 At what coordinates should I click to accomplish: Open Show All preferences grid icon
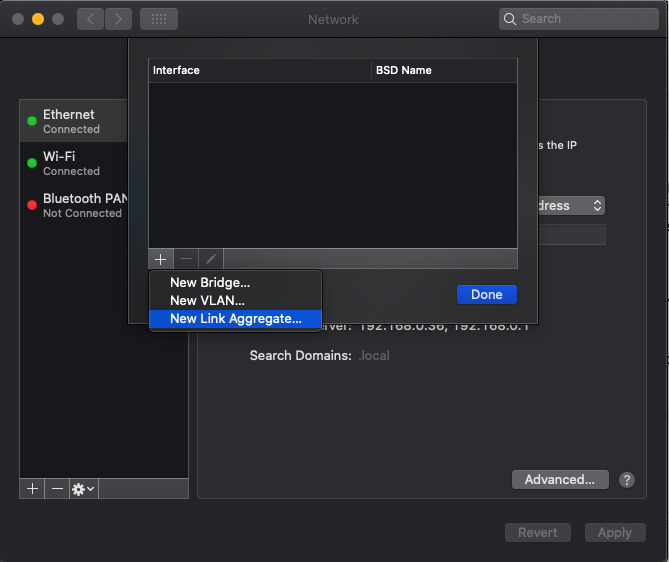click(x=158, y=19)
